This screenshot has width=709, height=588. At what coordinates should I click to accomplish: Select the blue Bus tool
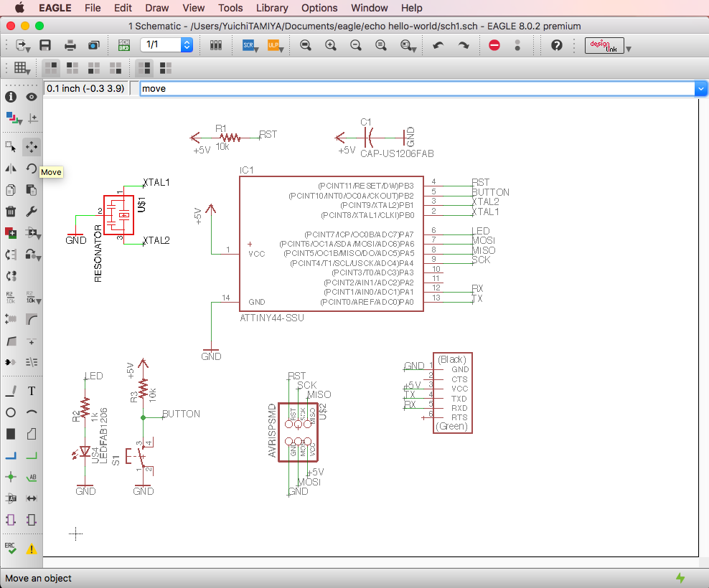[11, 455]
